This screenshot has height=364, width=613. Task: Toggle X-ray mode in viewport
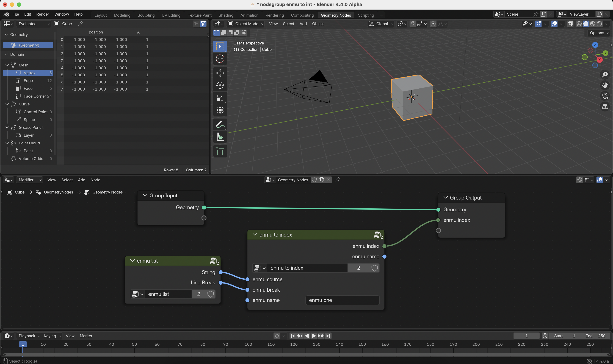pyautogui.click(x=570, y=24)
